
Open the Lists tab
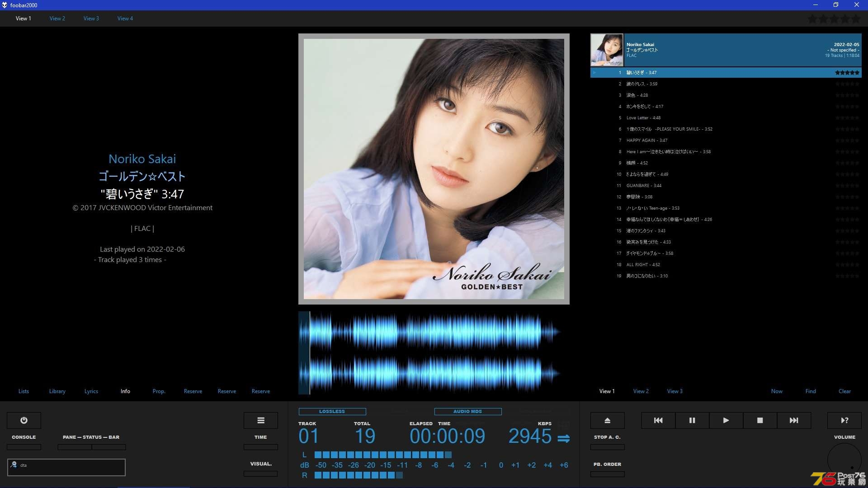click(24, 391)
